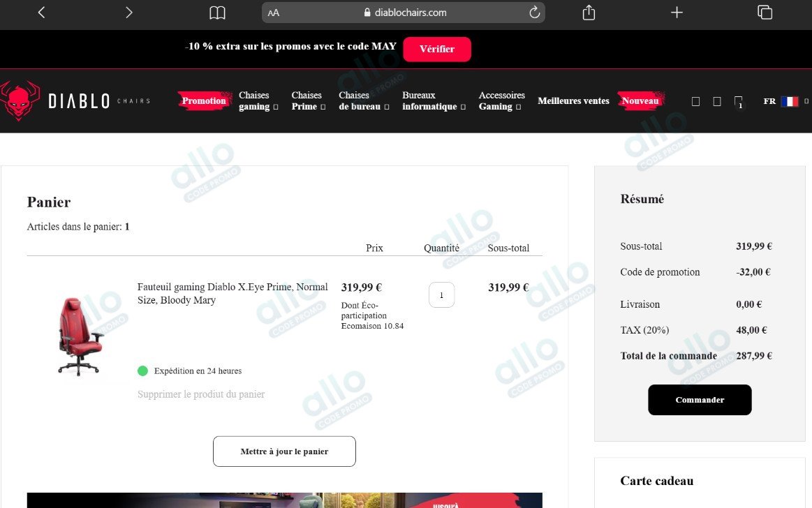
Task: Click the Dont Éco-participation Ecomaison 10.84 note
Action: (372, 315)
